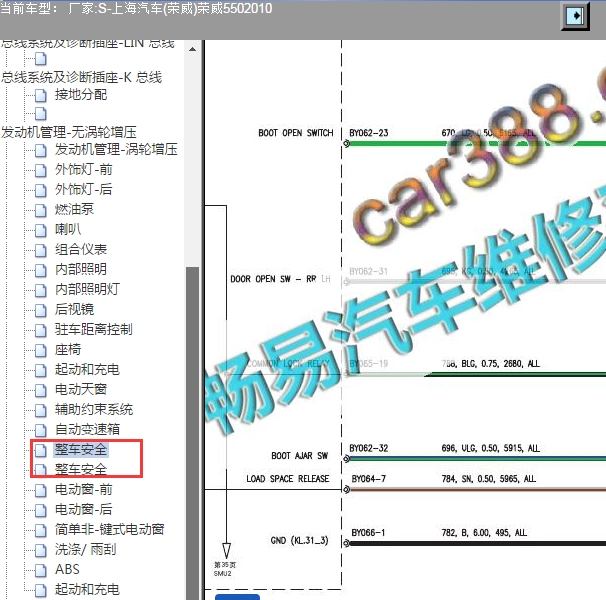Click the 当前车型 vehicle model header text
The height and width of the screenshot is (600, 606).
(136, 8)
